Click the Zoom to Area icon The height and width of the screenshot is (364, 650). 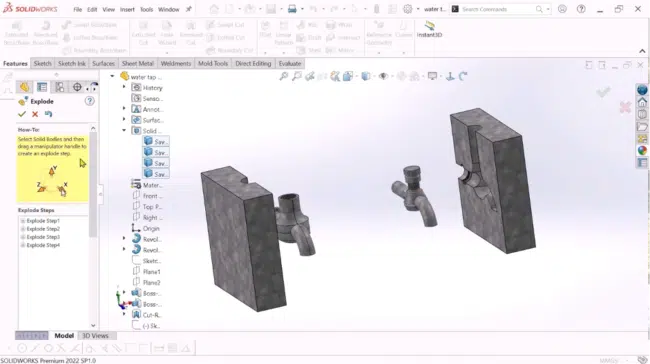(297, 76)
